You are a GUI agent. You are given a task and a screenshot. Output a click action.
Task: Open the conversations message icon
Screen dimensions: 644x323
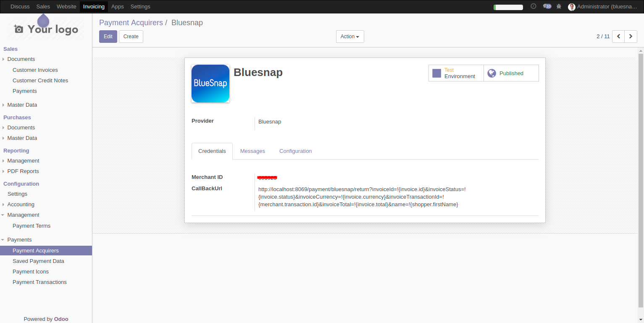[547, 6]
